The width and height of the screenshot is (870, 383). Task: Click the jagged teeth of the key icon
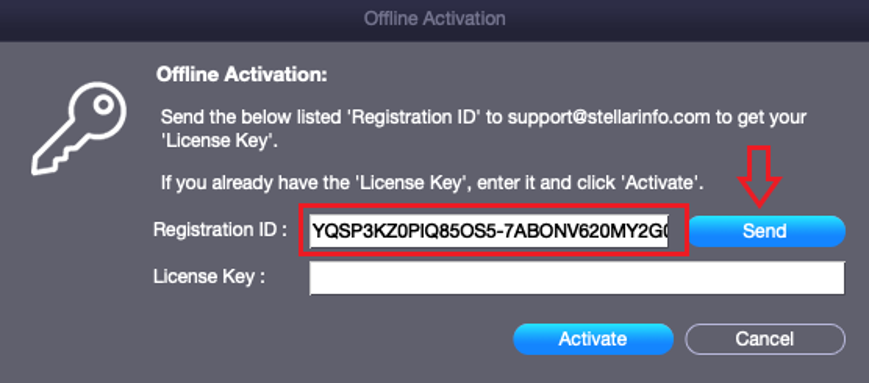(x=54, y=157)
